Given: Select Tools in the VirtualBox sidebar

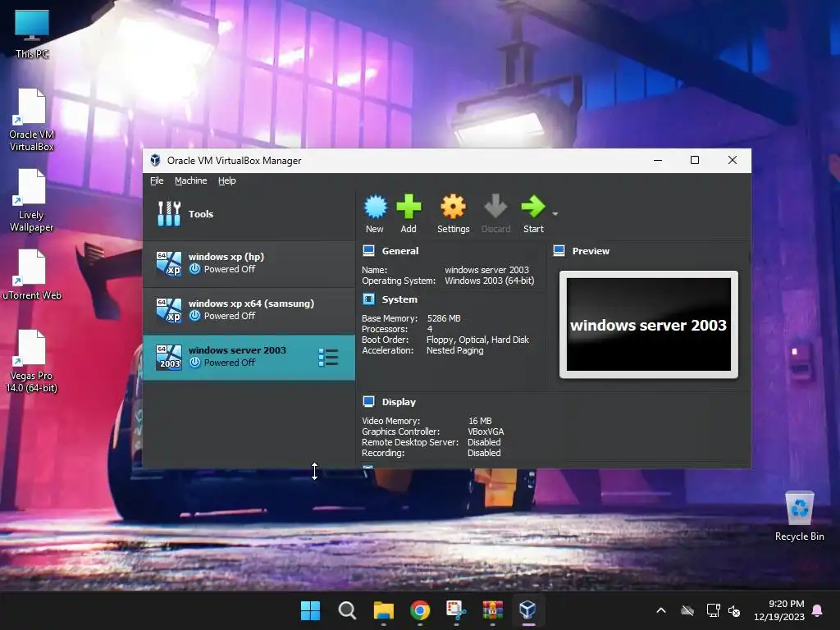Looking at the screenshot, I should (x=249, y=214).
